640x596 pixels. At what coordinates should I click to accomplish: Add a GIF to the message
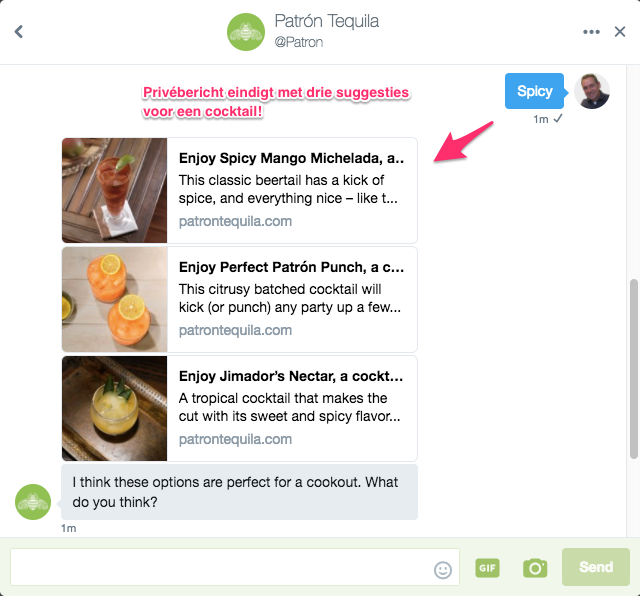(x=487, y=567)
